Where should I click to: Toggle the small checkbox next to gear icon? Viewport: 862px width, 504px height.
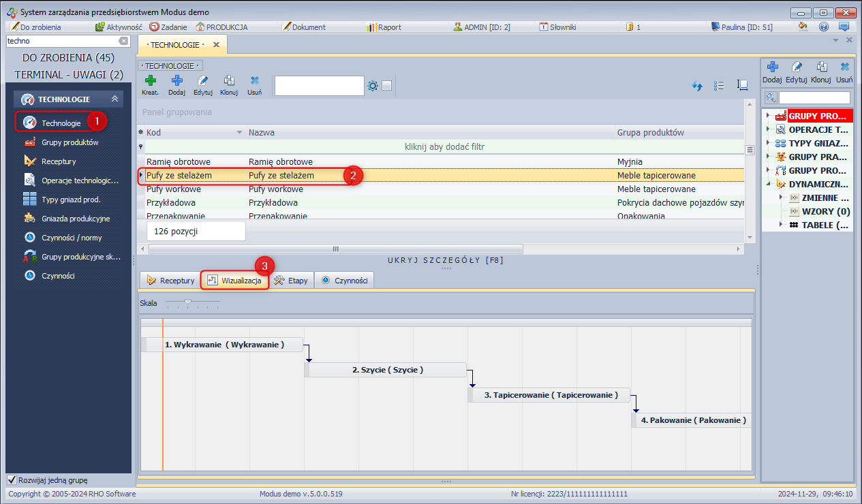pyautogui.click(x=386, y=86)
